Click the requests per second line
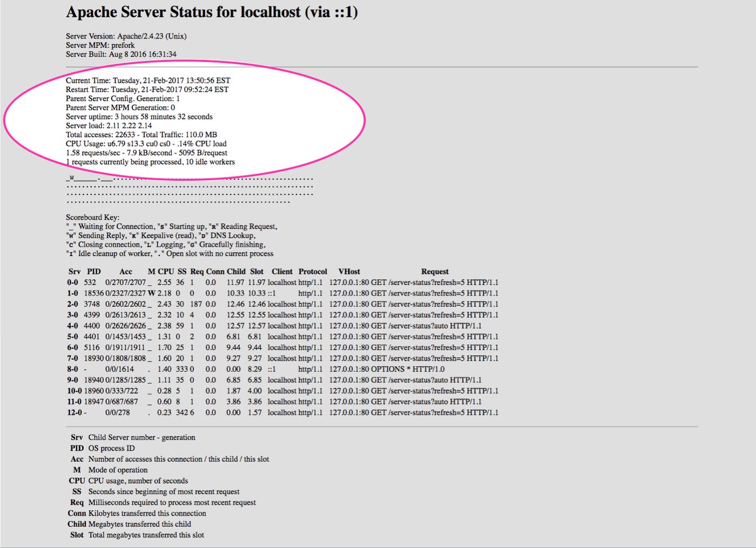The height and width of the screenshot is (548, 756). (x=146, y=152)
